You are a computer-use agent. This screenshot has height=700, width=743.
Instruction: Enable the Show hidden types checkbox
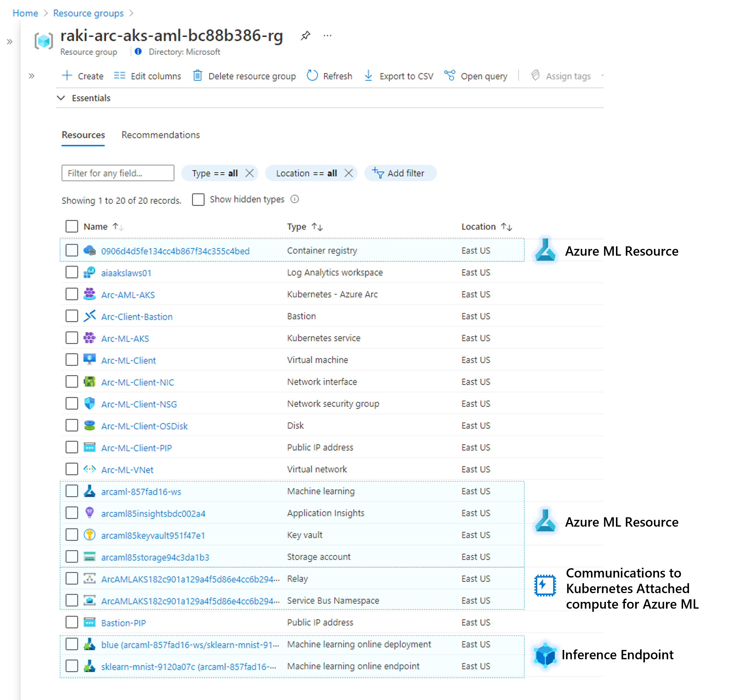198,199
